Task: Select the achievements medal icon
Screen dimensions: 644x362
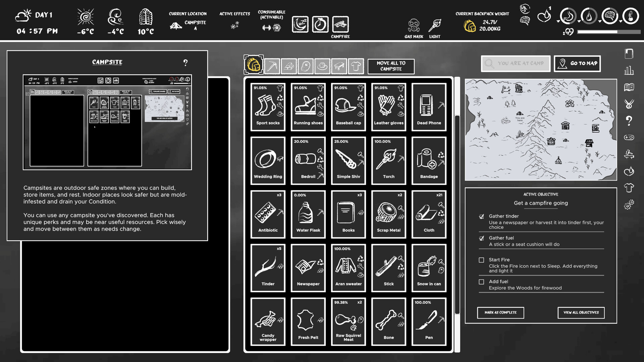Action: [629, 104]
